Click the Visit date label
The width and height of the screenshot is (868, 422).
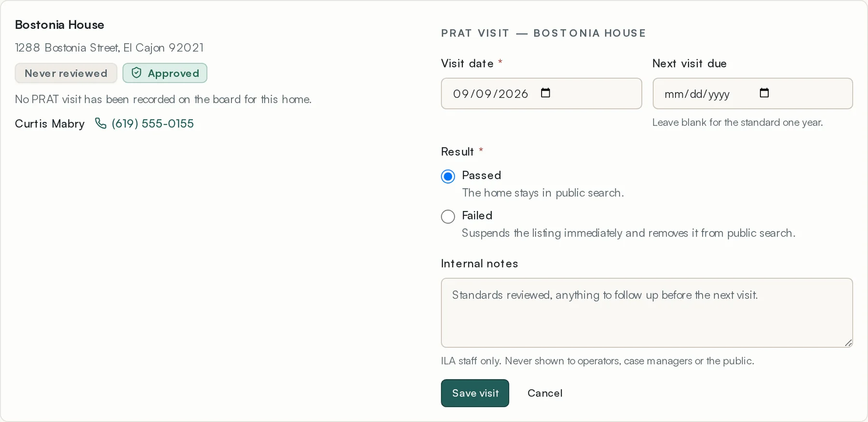(x=467, y=64)
